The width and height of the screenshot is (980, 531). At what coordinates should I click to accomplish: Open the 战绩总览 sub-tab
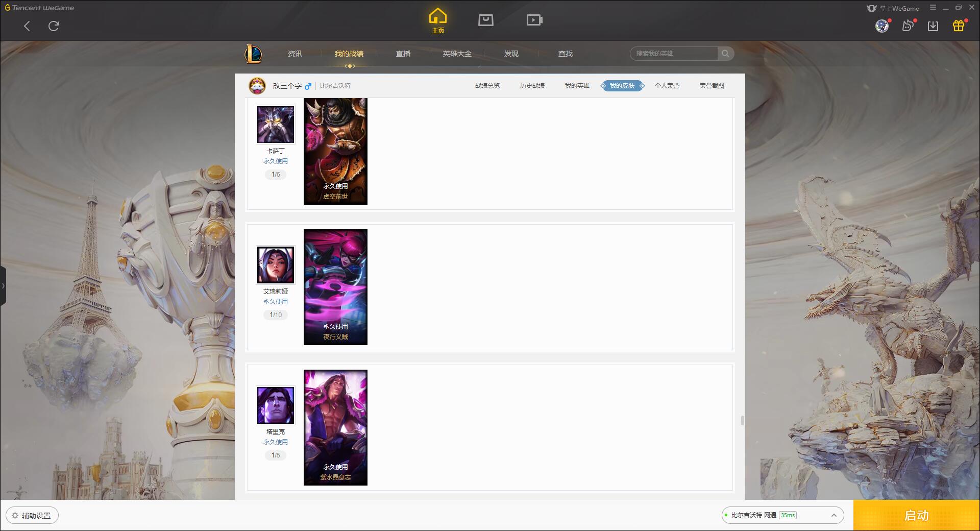(x=487, y=86)
